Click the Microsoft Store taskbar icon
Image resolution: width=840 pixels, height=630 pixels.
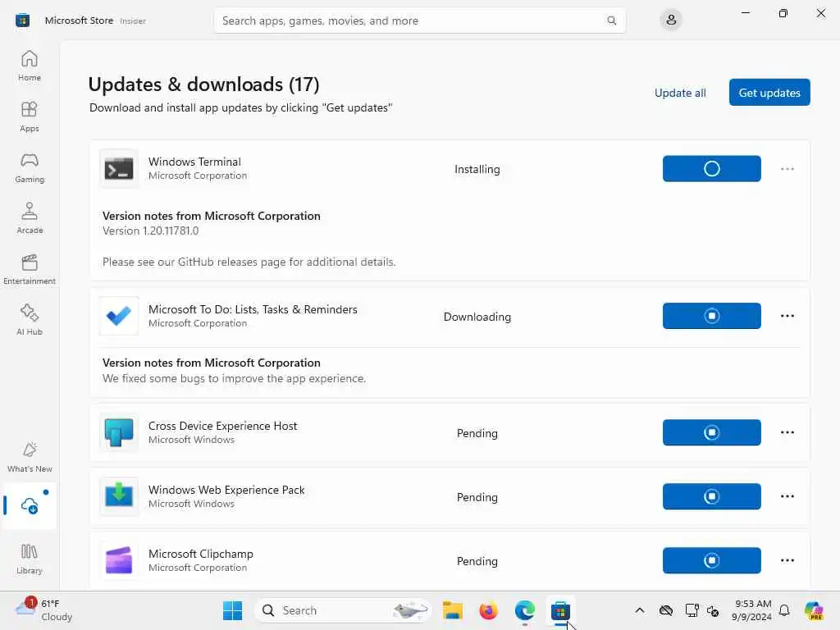tap(560, 610)
